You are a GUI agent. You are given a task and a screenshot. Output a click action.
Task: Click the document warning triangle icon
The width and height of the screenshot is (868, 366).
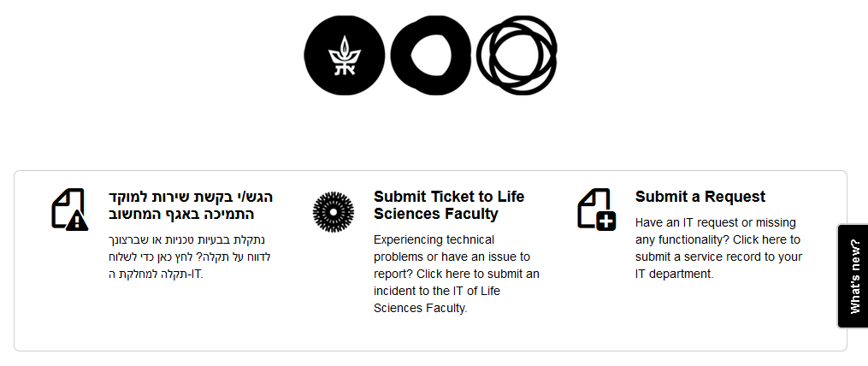tap(70, 209)
